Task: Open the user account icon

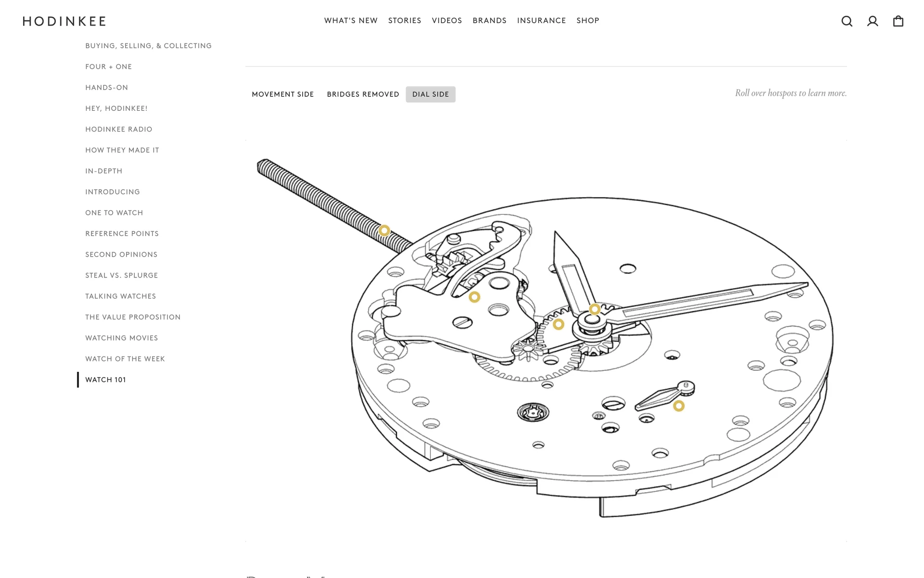Action: pyautogui.click(x=873, y=21)
